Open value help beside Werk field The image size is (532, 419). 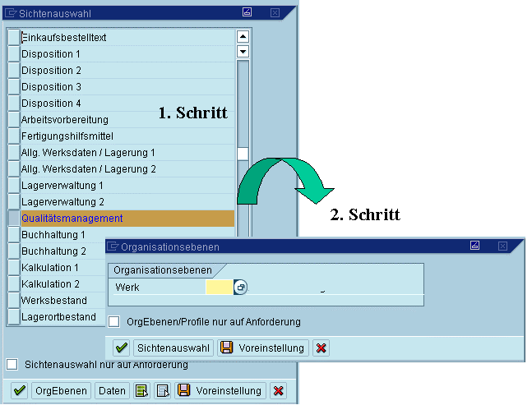[240, 288]
